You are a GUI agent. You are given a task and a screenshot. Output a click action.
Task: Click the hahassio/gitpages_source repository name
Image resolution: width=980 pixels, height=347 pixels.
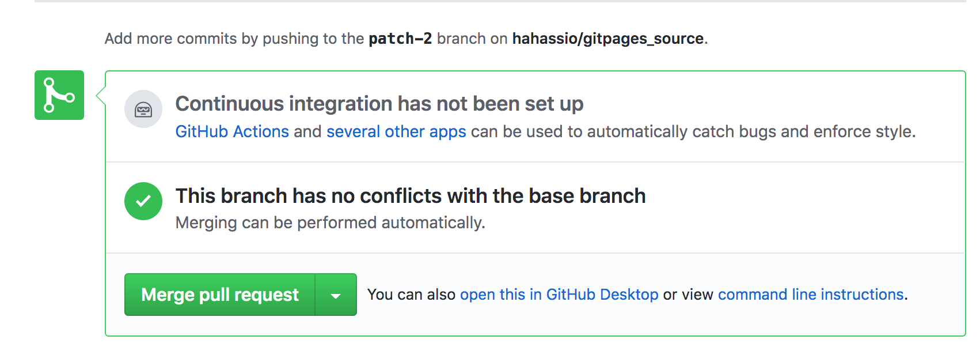tap(608, 39)
